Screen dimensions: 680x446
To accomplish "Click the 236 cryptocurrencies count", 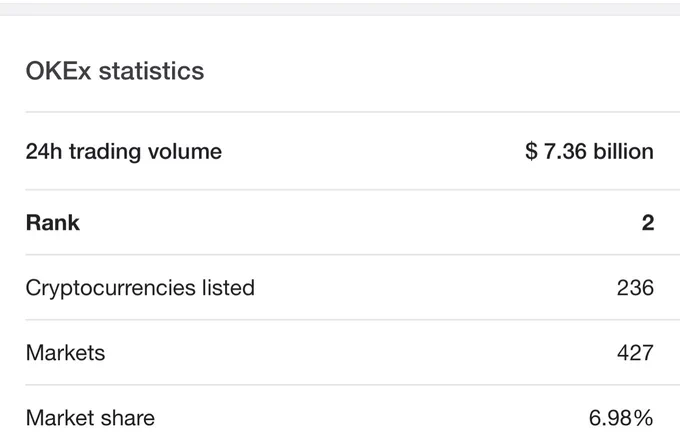I will tap(635, 288).
